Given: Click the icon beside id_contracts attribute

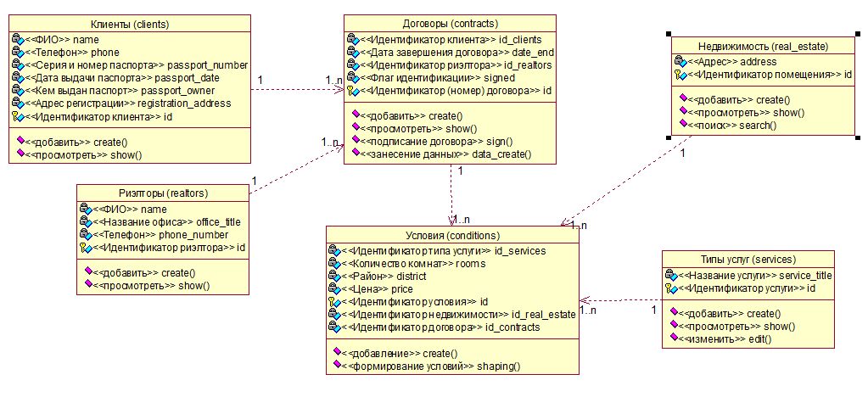Looking at the screenshot, I should [x=333, y=327].
